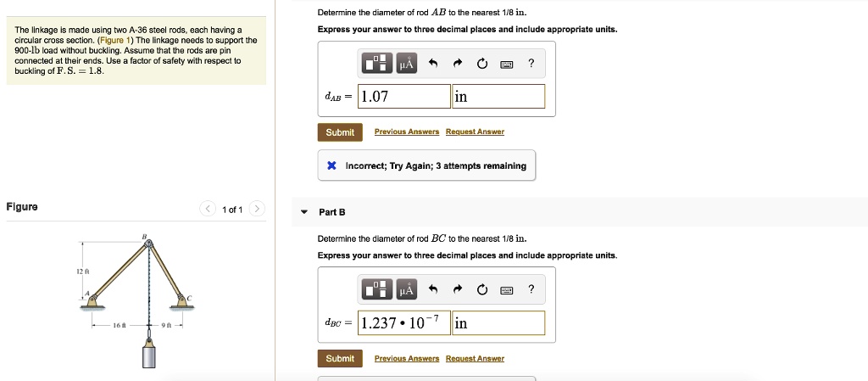Undo last edit in rod BC answer

(432, 290)
